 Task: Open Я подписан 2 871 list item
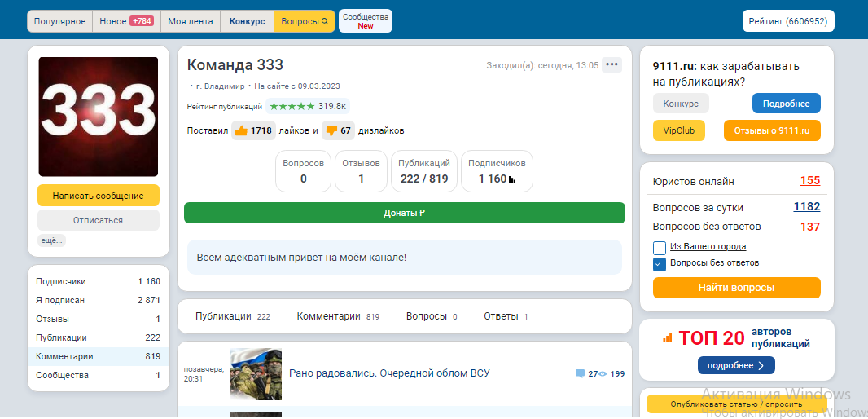click(99, 301)
